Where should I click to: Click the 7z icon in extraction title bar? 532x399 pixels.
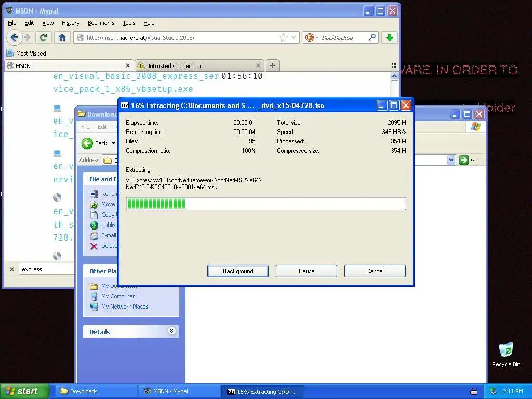coord(125,105)
